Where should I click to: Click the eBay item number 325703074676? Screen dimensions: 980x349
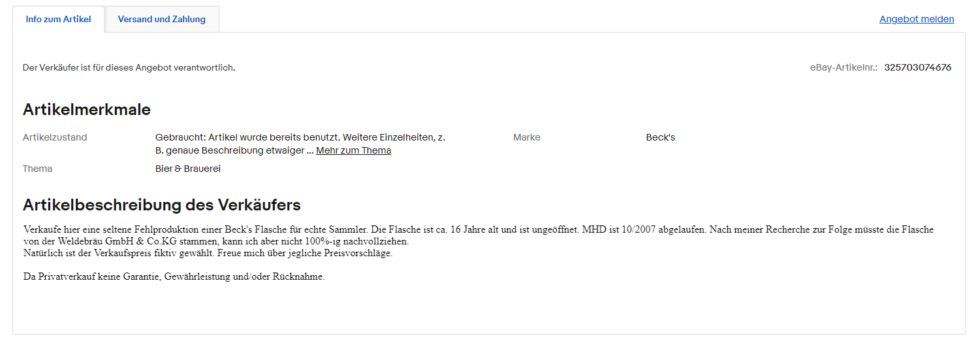tap(917, 67)
